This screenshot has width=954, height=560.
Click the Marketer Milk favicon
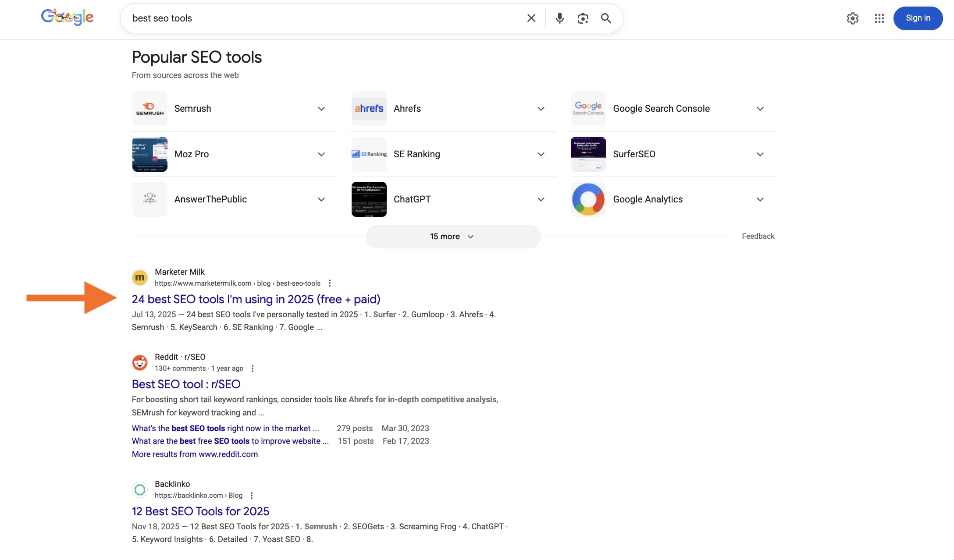tap(139, 277)
